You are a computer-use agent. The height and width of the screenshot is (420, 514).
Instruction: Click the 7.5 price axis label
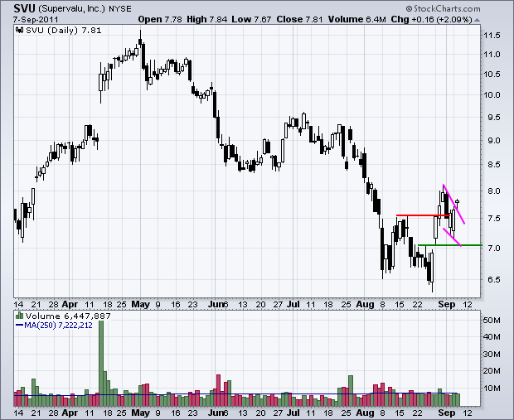pos(493,218)
